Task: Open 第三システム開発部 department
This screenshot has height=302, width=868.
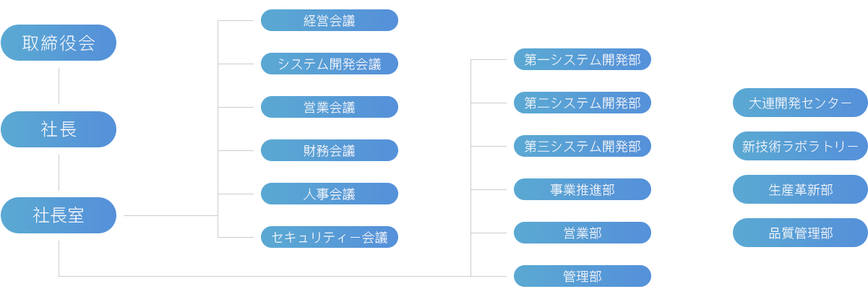Action: tap(582, 146)
